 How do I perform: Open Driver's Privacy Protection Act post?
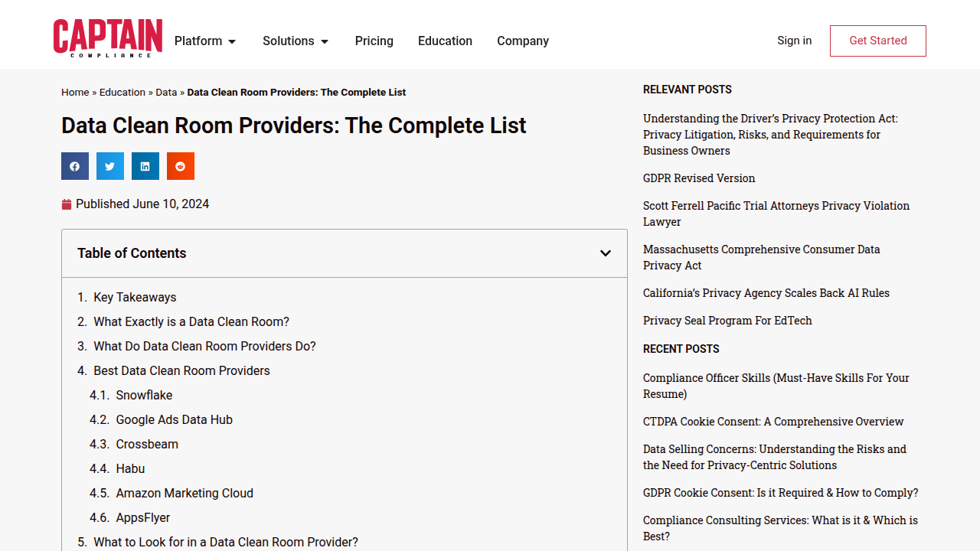[770, 135]
